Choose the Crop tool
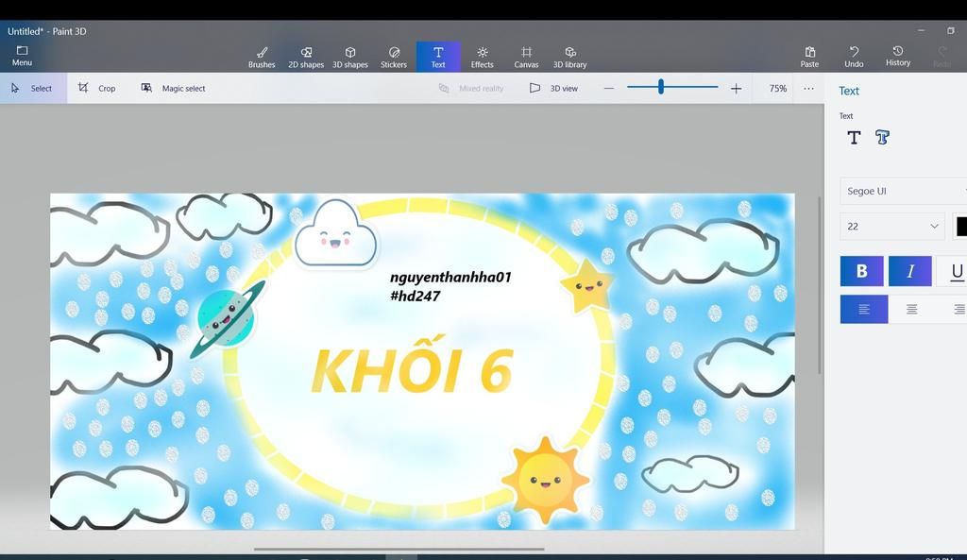967x560 pixels. pyautogui.click(x=97, y=88)
